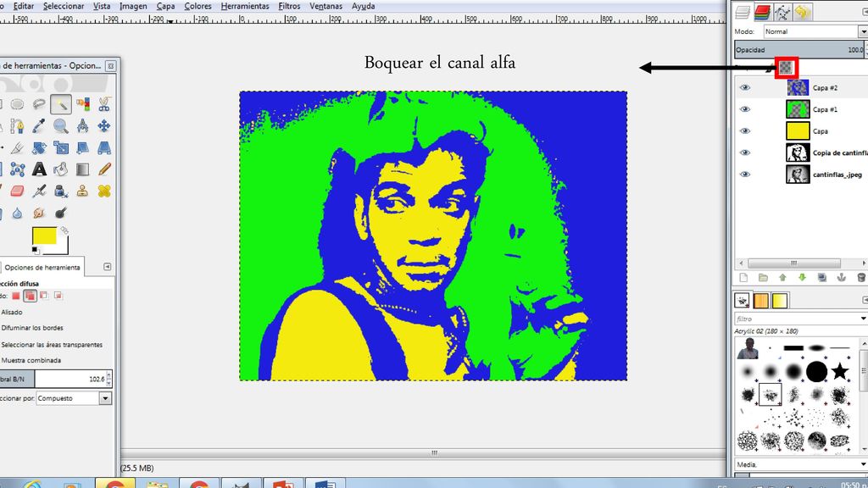This screenshot has height=488, width=868.
Task: Open the Seleccionar menu
Action: [64, 6]
